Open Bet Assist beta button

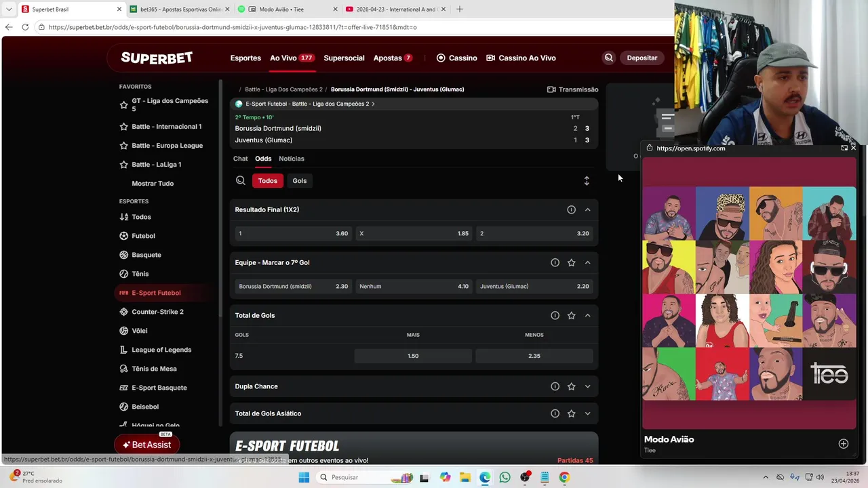146,445
